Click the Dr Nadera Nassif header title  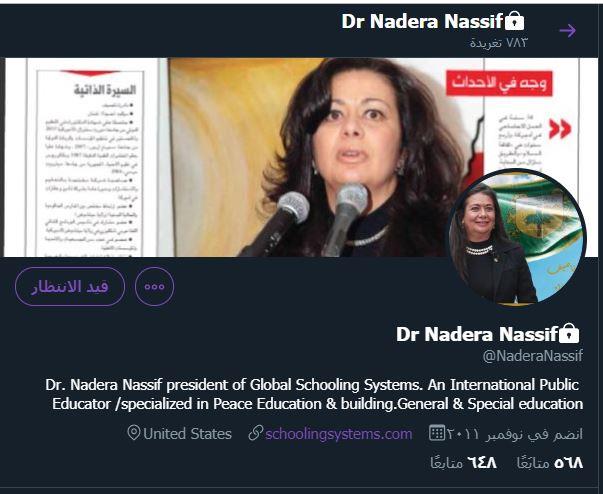point(422,21)
